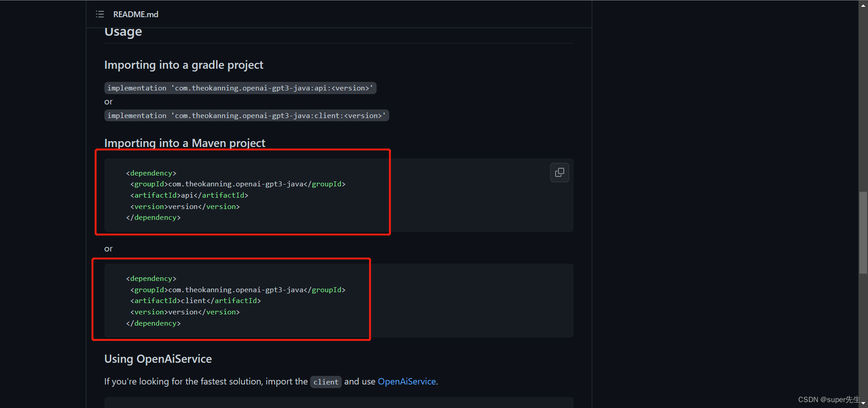868x408 pixels.
Task: Click the Usage heading
Action: pos(123,32)
